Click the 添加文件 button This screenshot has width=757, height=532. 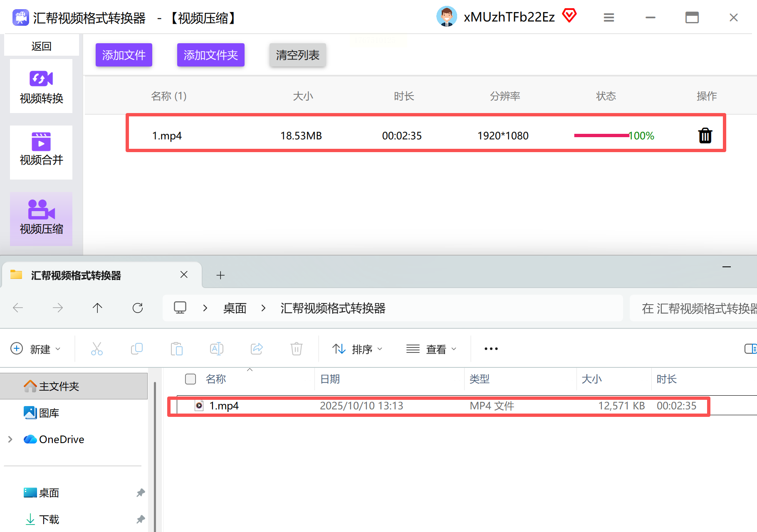click(x=124, y=55)
